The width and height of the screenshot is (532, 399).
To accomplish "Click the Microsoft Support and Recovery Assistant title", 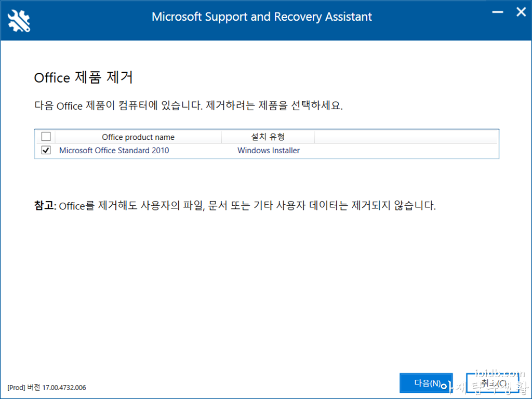I will [x=262, y=17].
